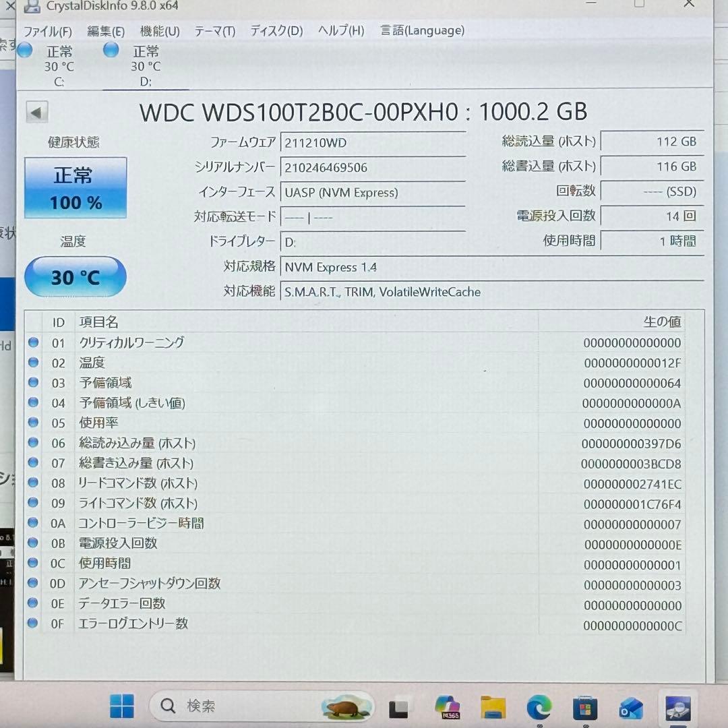
Task: Select the 総読み込み量 (ホスト) attribute name
Action: coord(138,443)
